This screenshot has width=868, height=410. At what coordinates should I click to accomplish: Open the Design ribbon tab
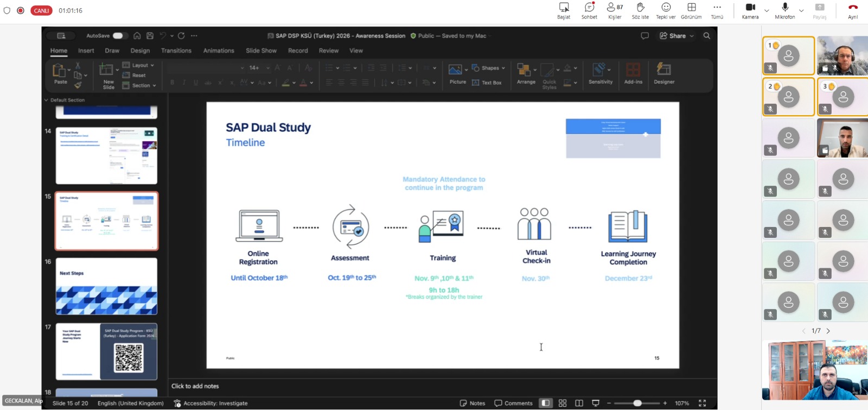(140, 51)
